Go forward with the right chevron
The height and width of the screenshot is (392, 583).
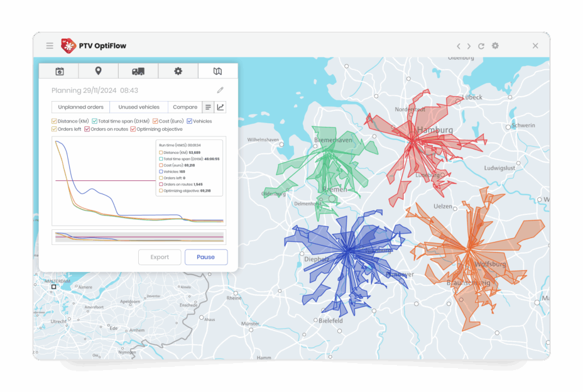(x=469, y=46)
